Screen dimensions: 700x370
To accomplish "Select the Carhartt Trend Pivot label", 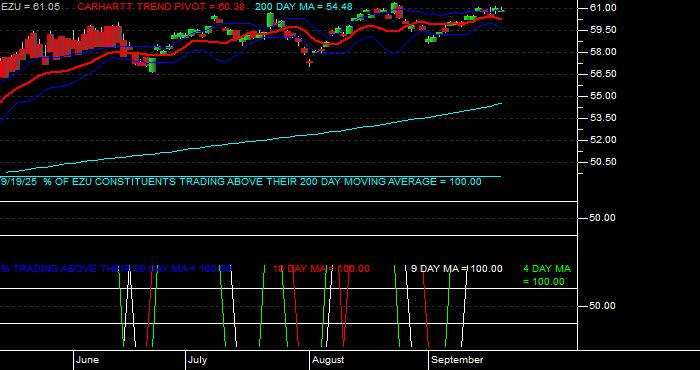I will point(161,7).
